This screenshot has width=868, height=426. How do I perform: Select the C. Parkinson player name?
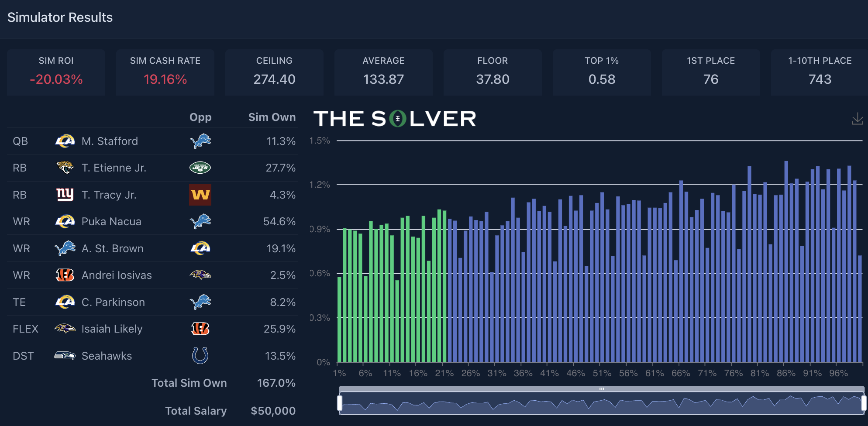pos(113,302)
